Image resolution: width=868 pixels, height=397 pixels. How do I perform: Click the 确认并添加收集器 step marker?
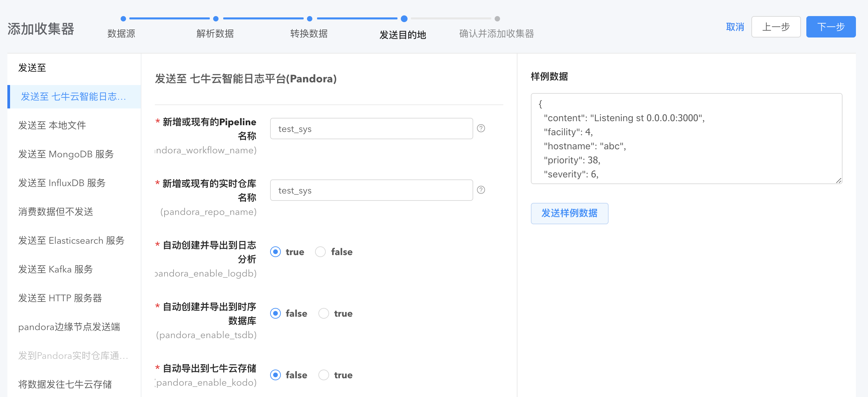pos(497,19)
